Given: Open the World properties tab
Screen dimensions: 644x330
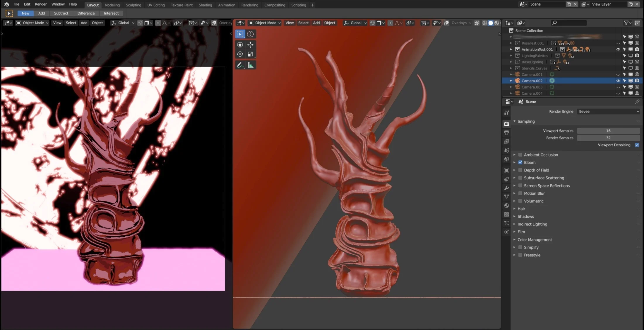Looking at the screenshot, I should pos(506,159).
